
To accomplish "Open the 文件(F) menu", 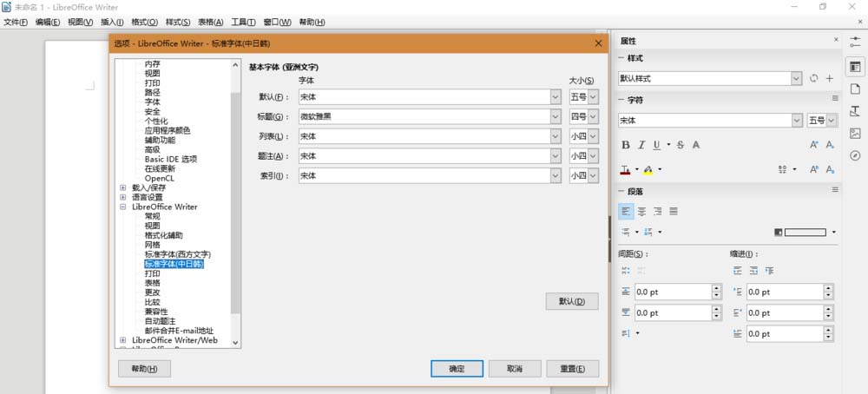I will click(x=16, y=23).
